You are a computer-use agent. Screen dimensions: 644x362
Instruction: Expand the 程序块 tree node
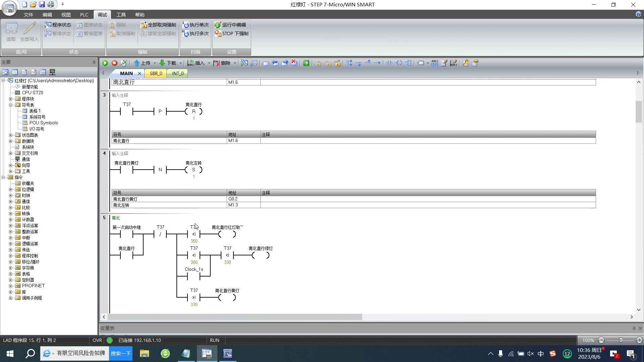coord(10,99)
